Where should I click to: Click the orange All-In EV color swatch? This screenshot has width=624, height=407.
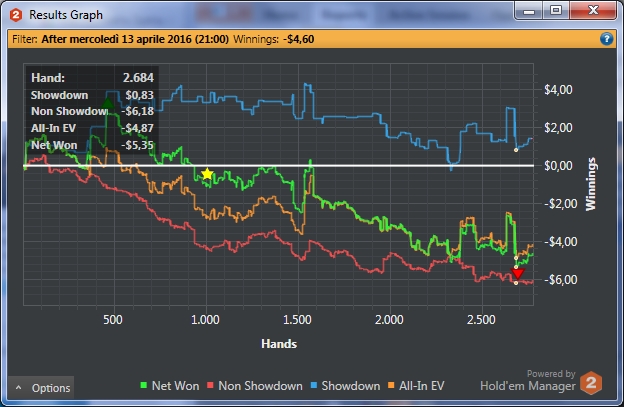[x=391, y=385]
